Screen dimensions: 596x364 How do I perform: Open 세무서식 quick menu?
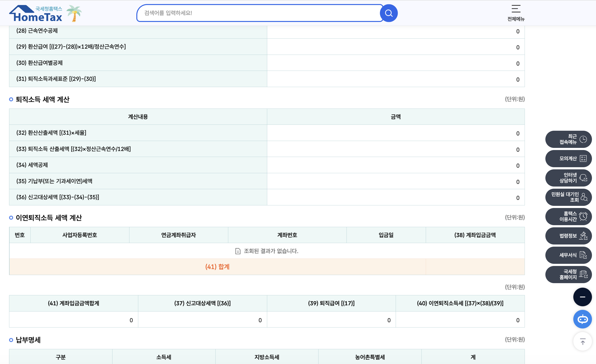pyautogui.click(x=569, y=255)
